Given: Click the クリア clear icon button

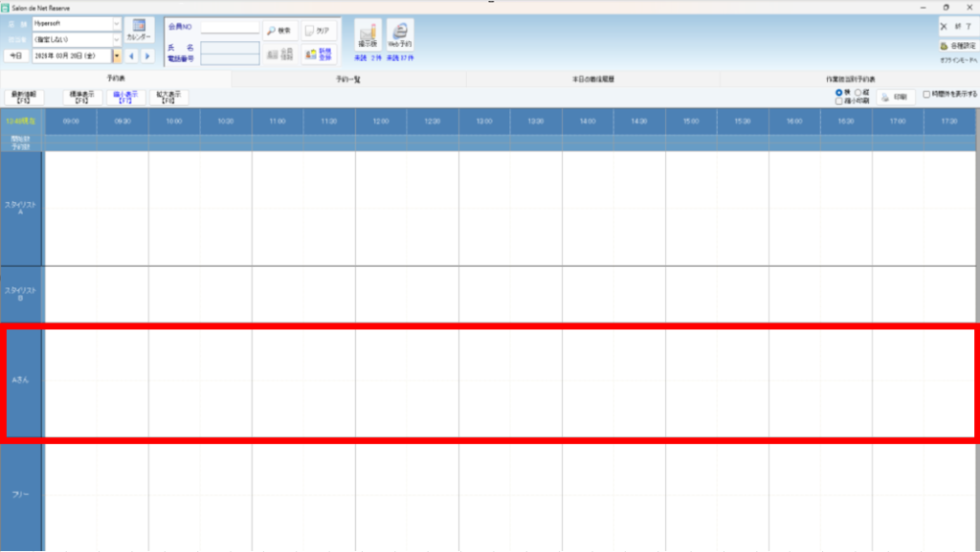Looking at the screenshot, I should click(318, 30).
